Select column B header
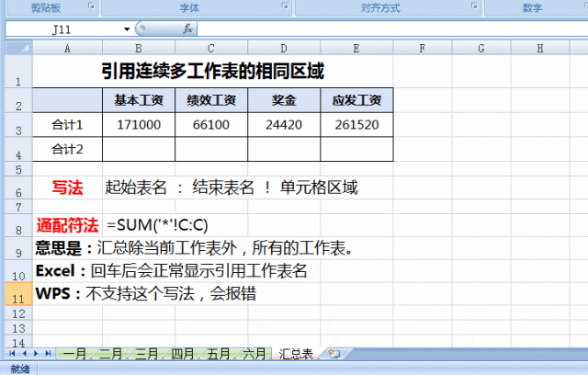Image resolution: width=588 pixels, height=375 pixels. coord(139,49)
